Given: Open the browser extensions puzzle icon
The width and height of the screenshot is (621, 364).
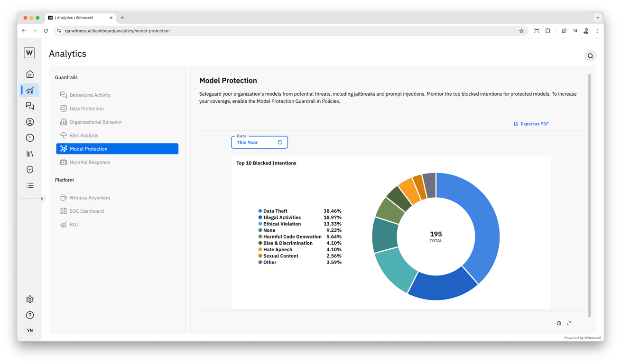Looking at the screenshot, I should 548,31.
